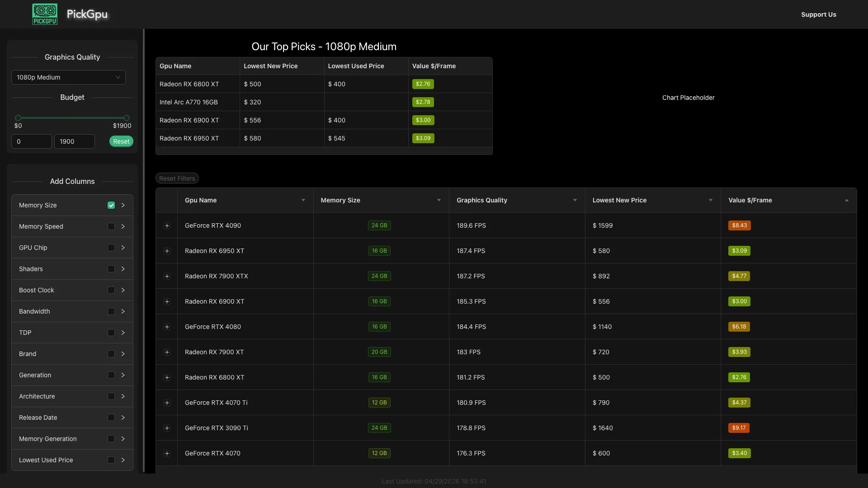
Task: Expand the Brand options chevron
Action: tap(123, 354)
